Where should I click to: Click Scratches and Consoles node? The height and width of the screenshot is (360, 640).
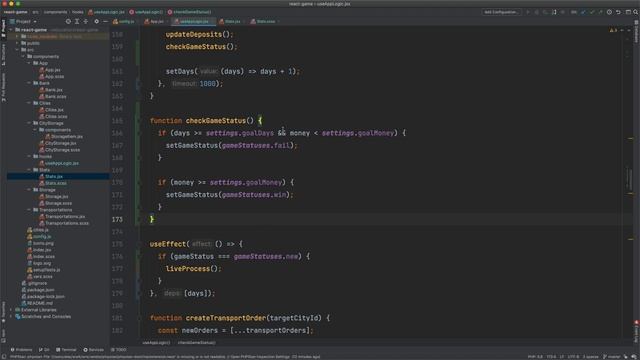point(43,316)
